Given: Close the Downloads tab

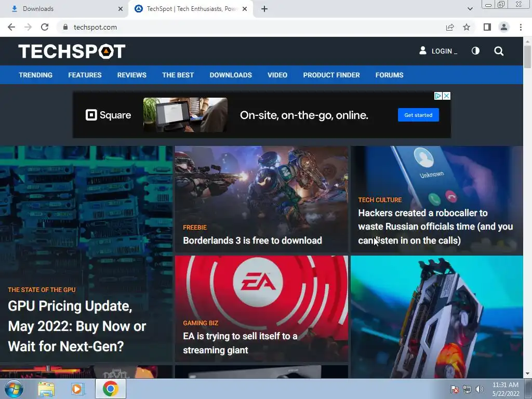Looking at the screenshot, I should 121,9.
